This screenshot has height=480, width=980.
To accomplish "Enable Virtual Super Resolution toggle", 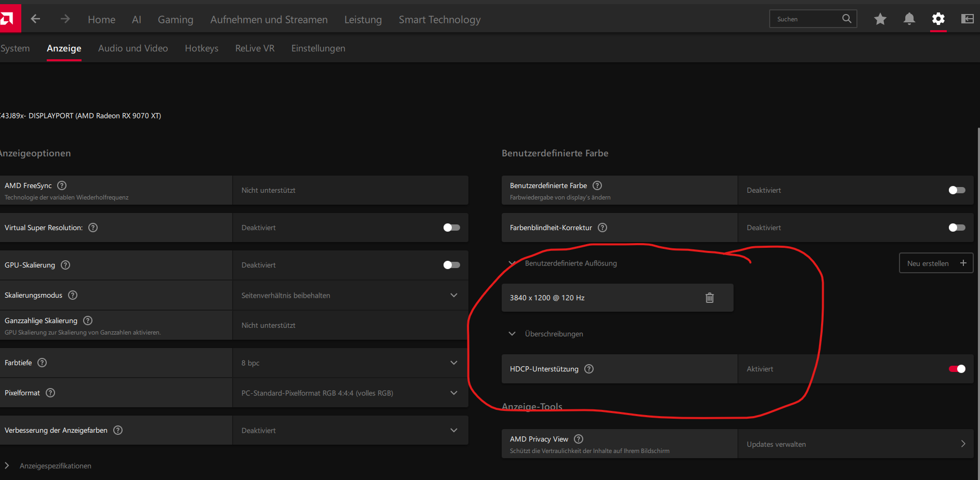I will click(x=452, y=228).
